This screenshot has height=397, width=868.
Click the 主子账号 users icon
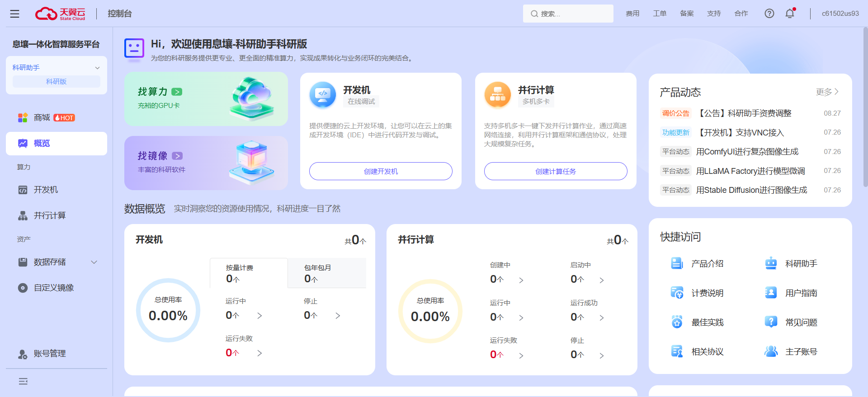point(771,351)
